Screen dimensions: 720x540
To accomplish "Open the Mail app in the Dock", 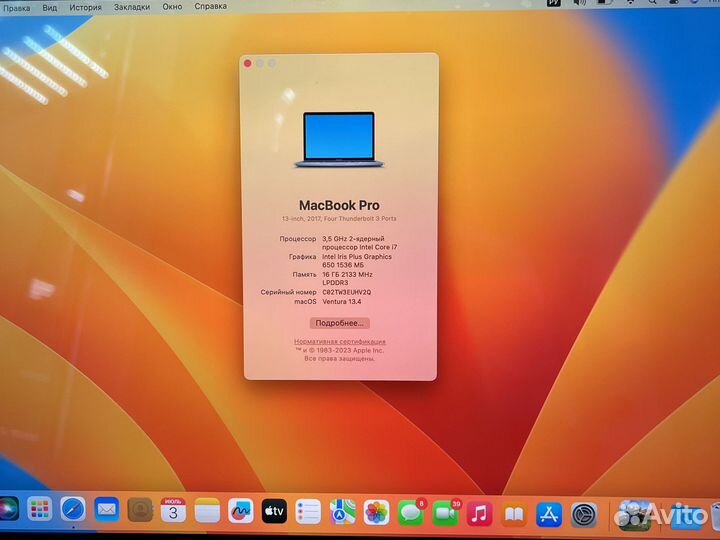I will 107,510.
